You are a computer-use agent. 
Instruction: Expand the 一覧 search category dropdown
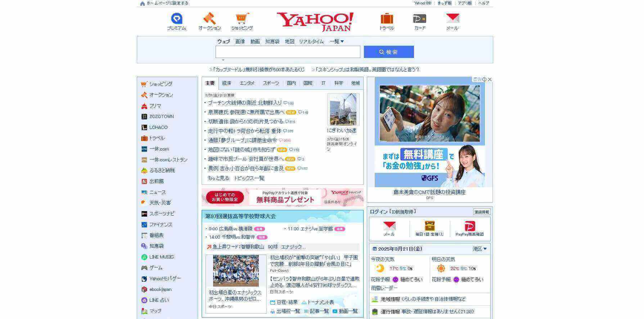(x=337, y=41)
